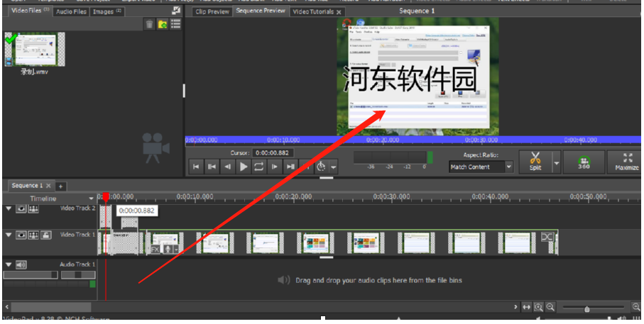Click the horizontal timeline scrollbar thumb
The width and height of the screenshot is (644, 324).
[x=51, y=307]
